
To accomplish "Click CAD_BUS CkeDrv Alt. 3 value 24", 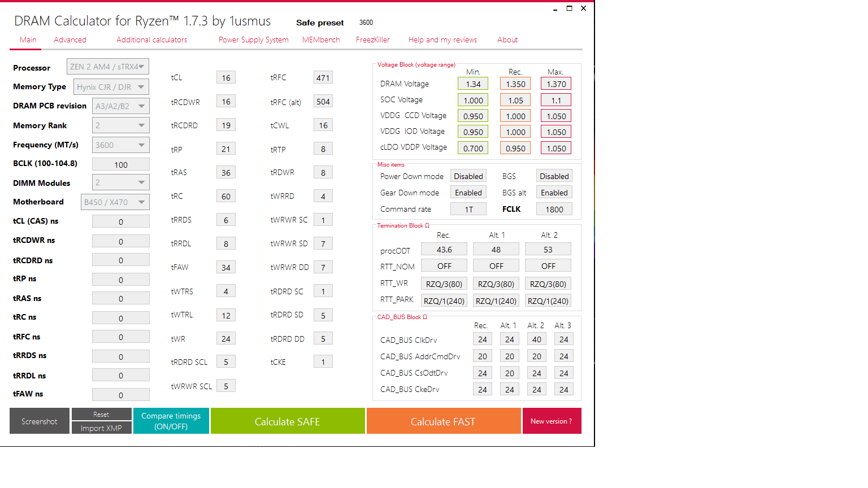I will (x=564, y=389).
